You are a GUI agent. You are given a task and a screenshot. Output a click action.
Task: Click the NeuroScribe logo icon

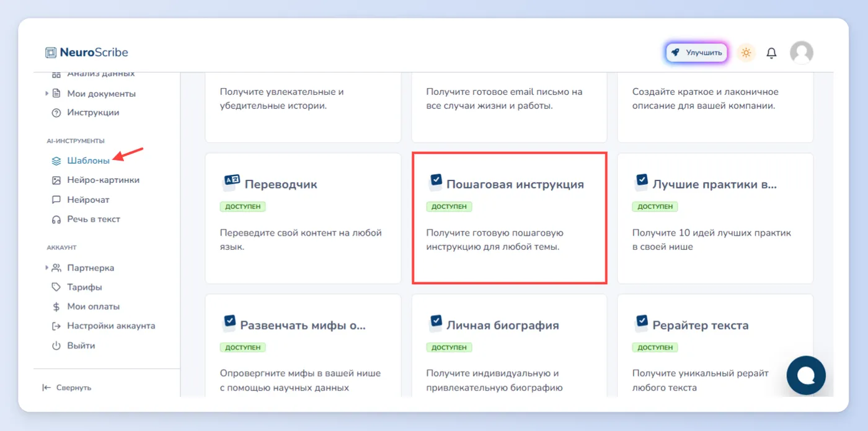point(51,53)
